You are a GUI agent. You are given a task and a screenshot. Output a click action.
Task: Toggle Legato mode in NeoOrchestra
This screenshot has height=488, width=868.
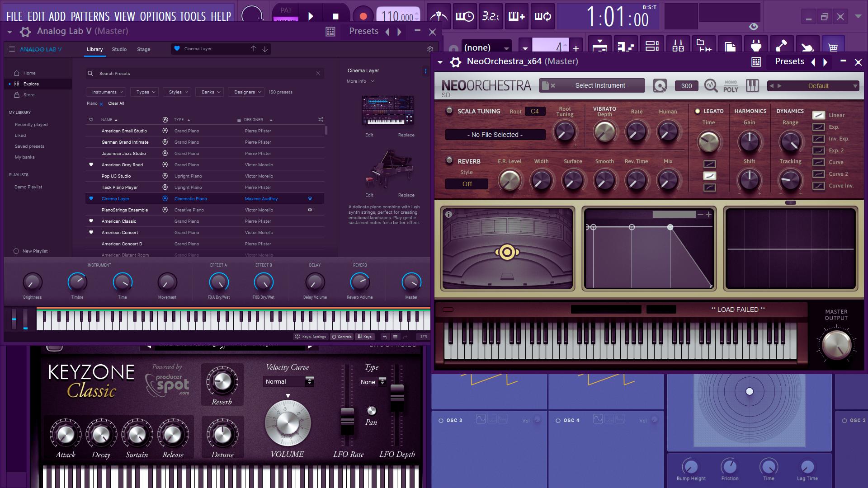(698, 111)
